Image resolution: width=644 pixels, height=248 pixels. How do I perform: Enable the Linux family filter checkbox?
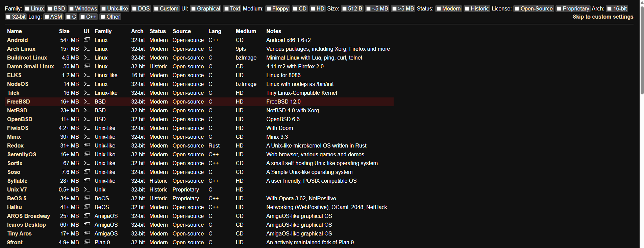pyautogui.click(x=27, y=9)
